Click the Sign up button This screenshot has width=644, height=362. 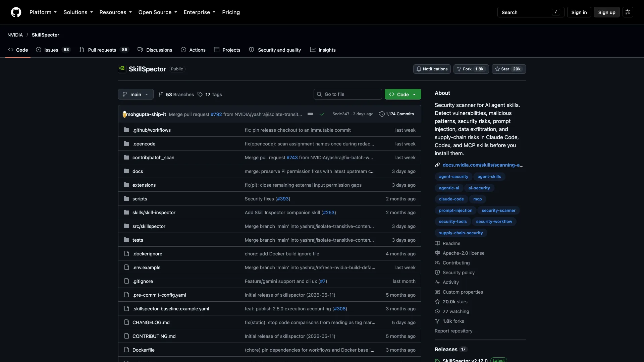tap(607, 12)
